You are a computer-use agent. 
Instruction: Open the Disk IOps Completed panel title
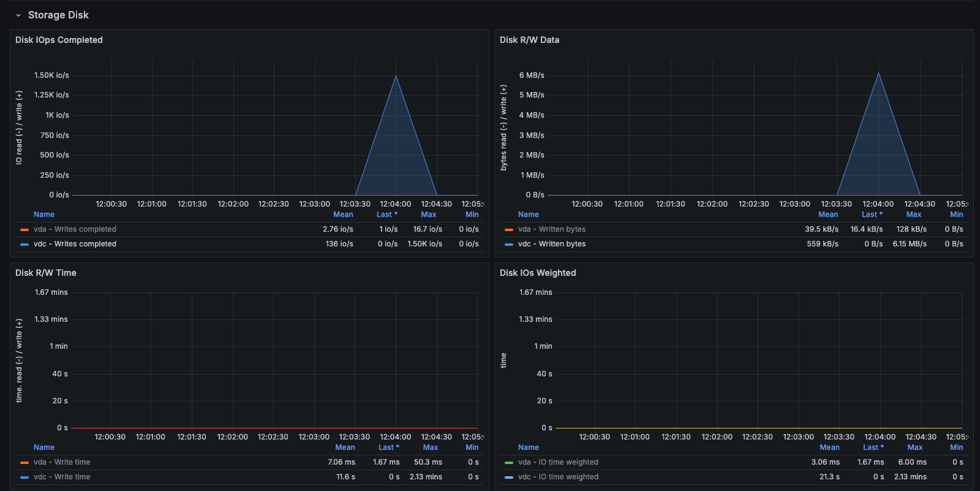[x=59, y=40]
